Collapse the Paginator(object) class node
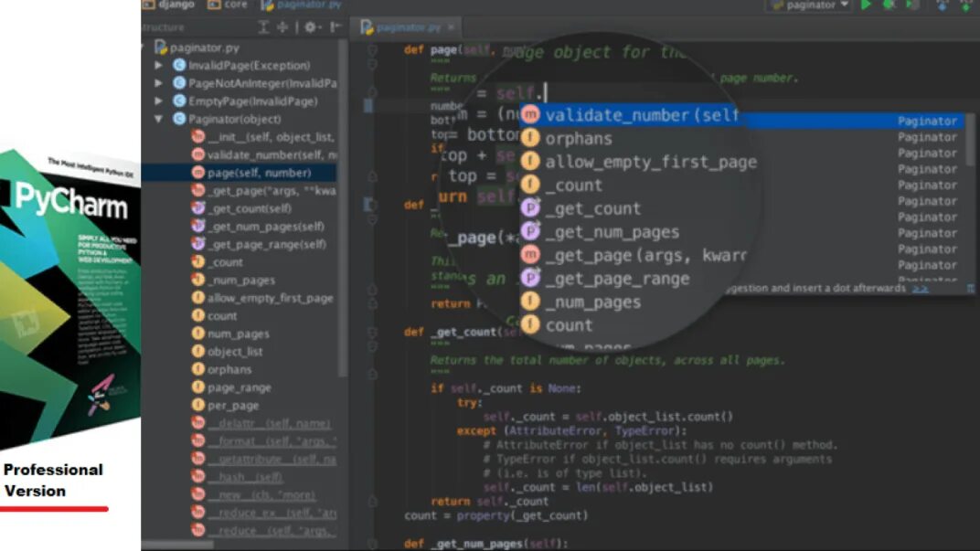This screenshot has height=551, width=980. [x=159, y=119]
